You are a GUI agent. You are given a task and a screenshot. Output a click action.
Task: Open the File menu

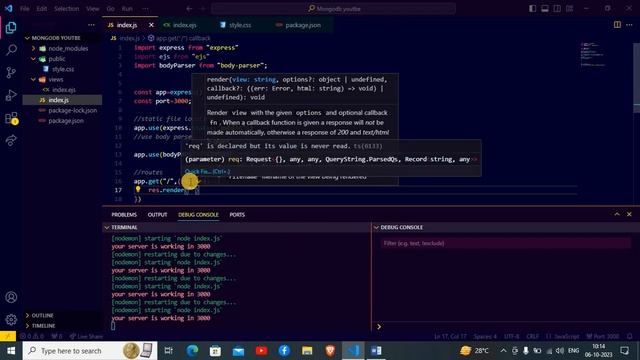pos(24,9)
